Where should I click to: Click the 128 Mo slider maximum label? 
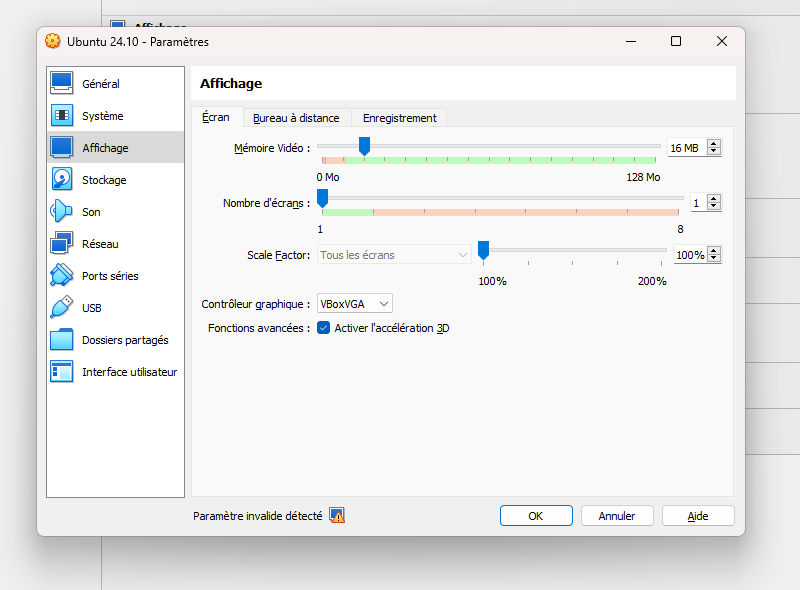point(643,177)
